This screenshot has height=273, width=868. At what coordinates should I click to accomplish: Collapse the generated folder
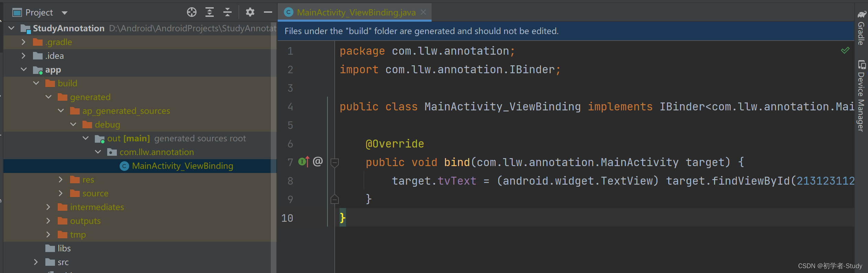[x=48, y=97]
